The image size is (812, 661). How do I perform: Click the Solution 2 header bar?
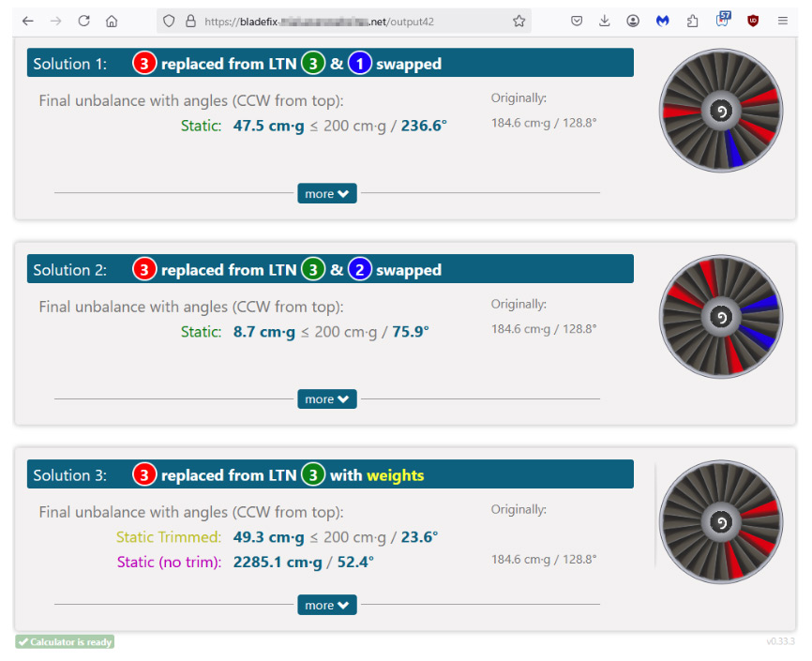[525, 269]
